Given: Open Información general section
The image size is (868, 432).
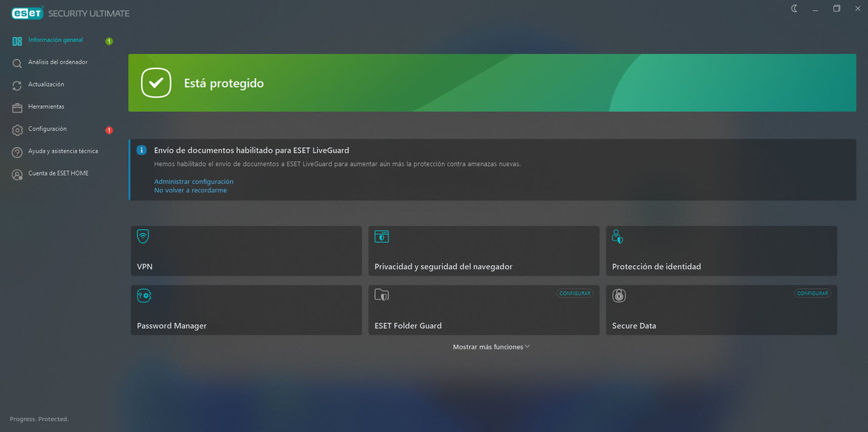Looking at the screenshot, I should pos(56,41).
